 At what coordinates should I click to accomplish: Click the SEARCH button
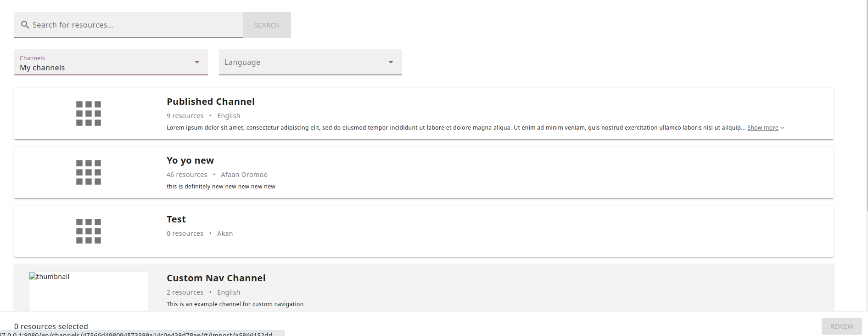tap(267, 25)
